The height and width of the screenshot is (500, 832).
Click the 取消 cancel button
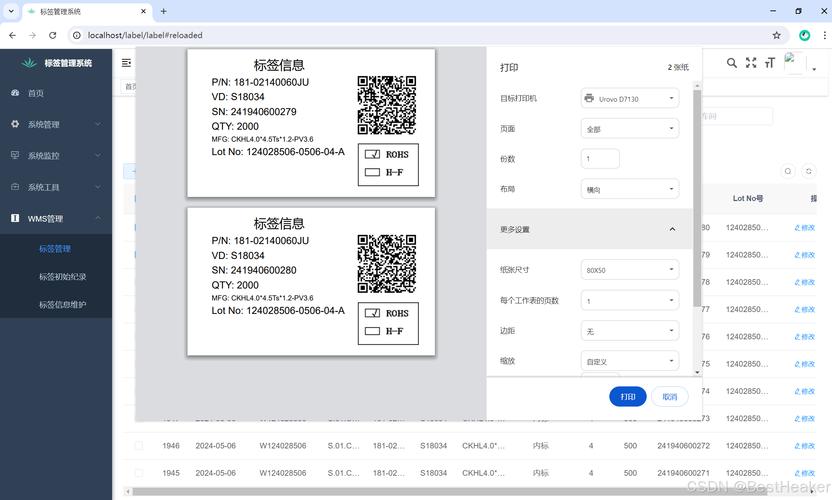tap(670, 396)
